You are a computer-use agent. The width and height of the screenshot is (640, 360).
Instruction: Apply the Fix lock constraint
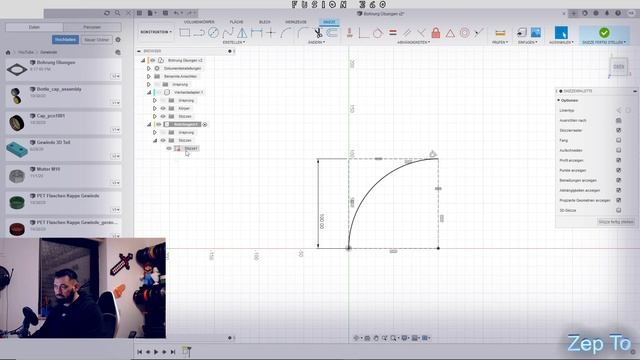(x=436, y=33)
